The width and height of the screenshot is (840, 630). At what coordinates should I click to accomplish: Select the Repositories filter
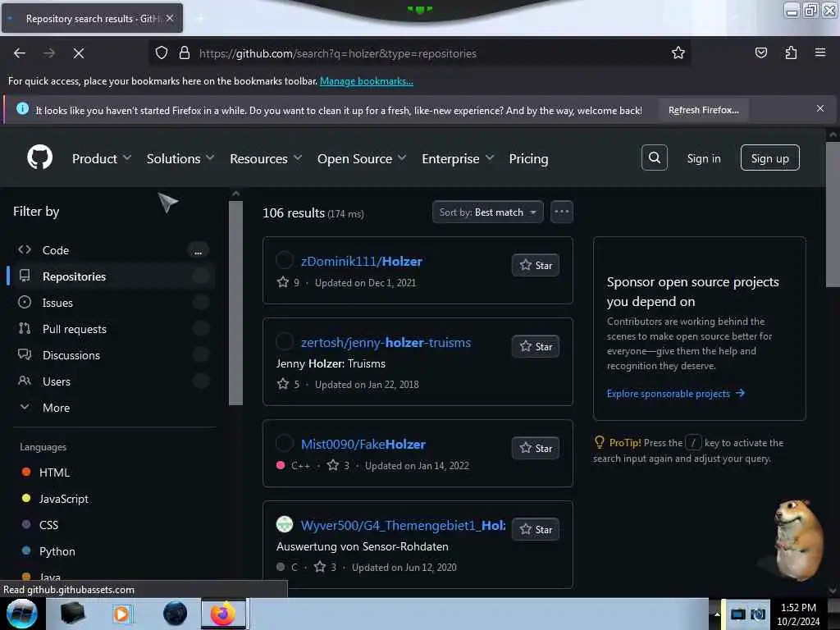point(112,276)
